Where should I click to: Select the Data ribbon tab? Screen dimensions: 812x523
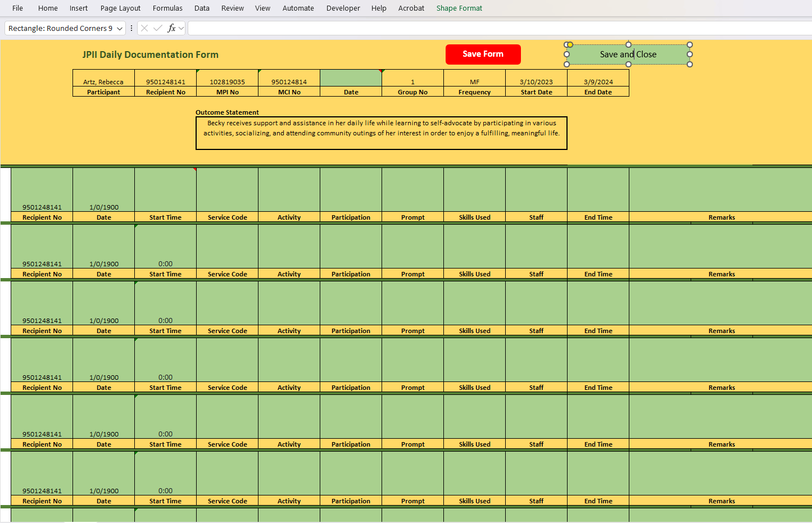(202, 8)
